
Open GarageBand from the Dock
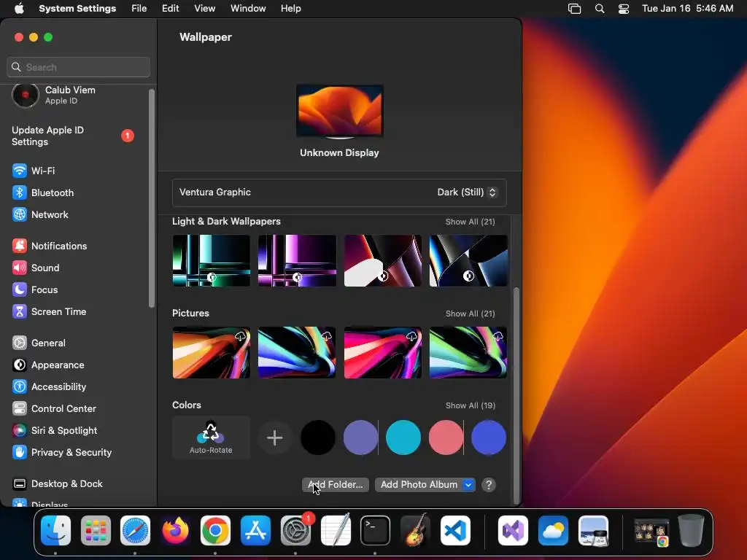coord(415,531)
